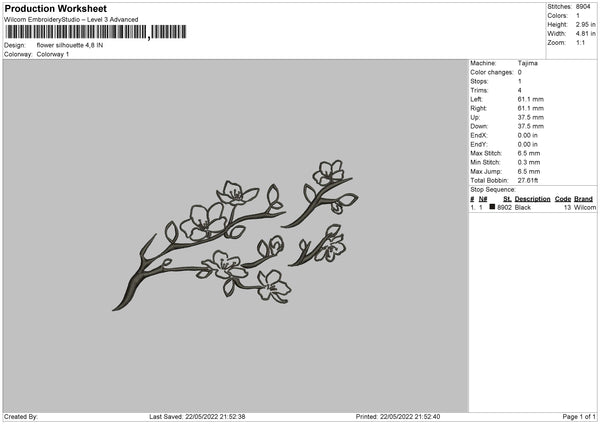The image size is (600, 424).
Task: Select the 61.1 mm value beside Right
Action: (530, 108)
